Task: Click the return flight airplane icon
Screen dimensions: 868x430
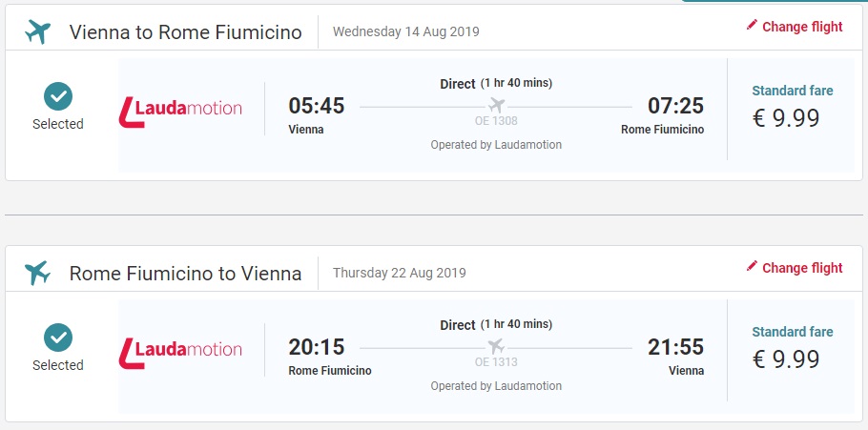Action: (38, 273)
